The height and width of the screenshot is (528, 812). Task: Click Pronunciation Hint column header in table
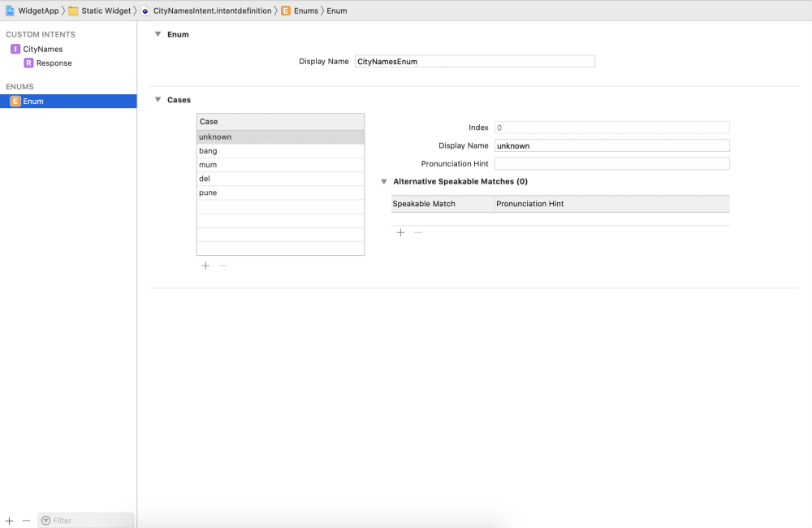click(x=612, y=204)
